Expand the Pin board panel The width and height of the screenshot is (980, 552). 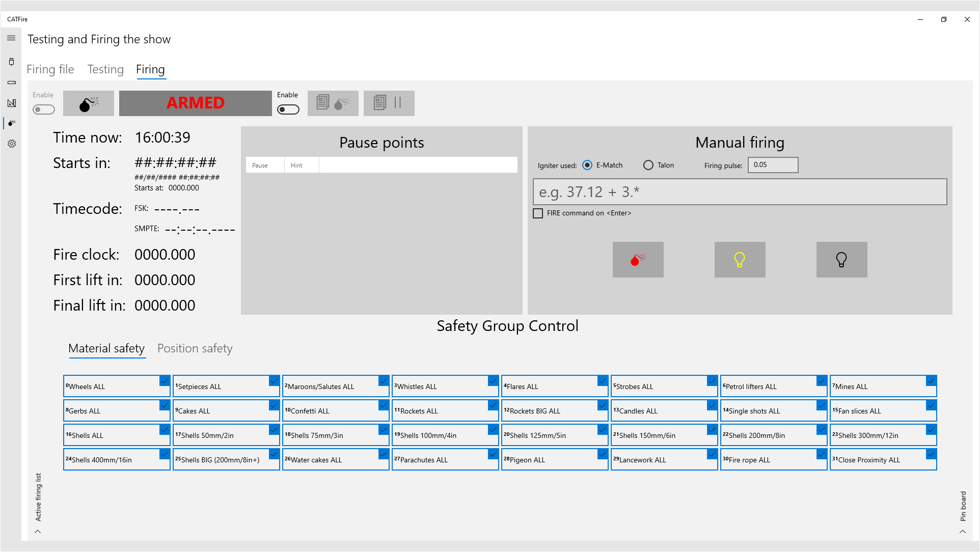963,531
